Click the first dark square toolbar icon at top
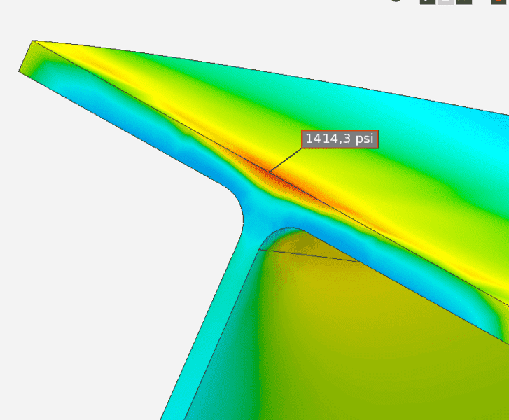The width and height of the screenshot is (509, 420). point(428,1)
